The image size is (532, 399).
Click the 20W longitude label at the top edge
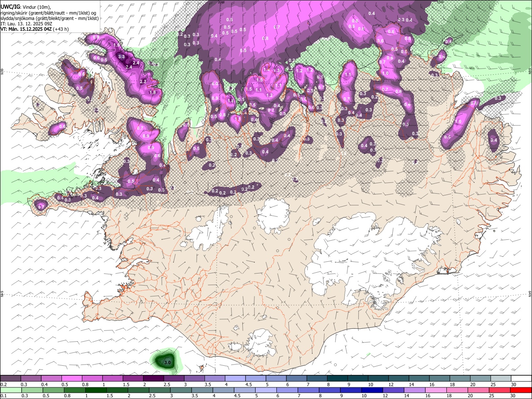tap(221, 2)
